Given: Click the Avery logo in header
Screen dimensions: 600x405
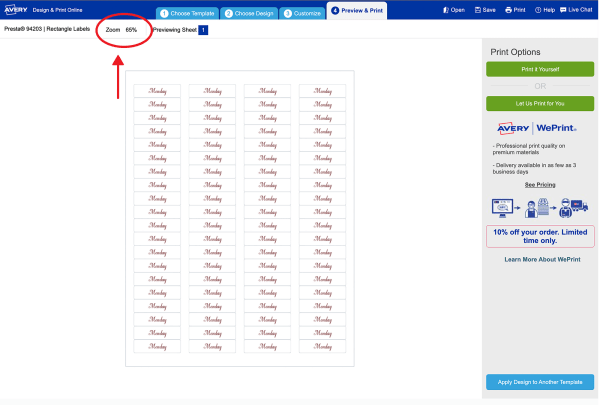Looking at the screenshot, I should [x=15, y=9].
